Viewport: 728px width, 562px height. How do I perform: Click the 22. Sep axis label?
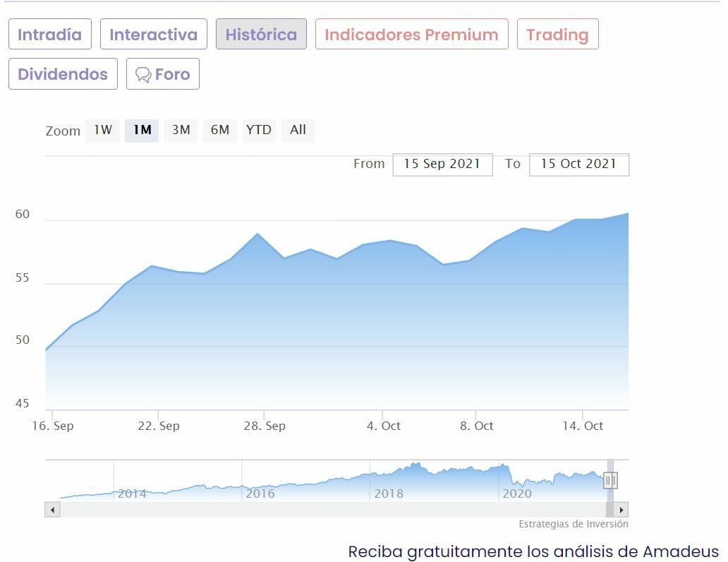click(159, 426)
